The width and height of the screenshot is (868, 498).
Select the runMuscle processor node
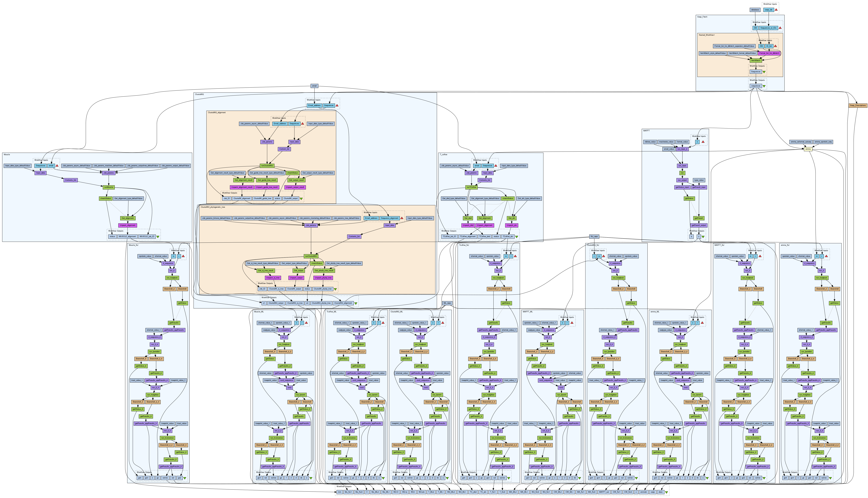(109, 187)
